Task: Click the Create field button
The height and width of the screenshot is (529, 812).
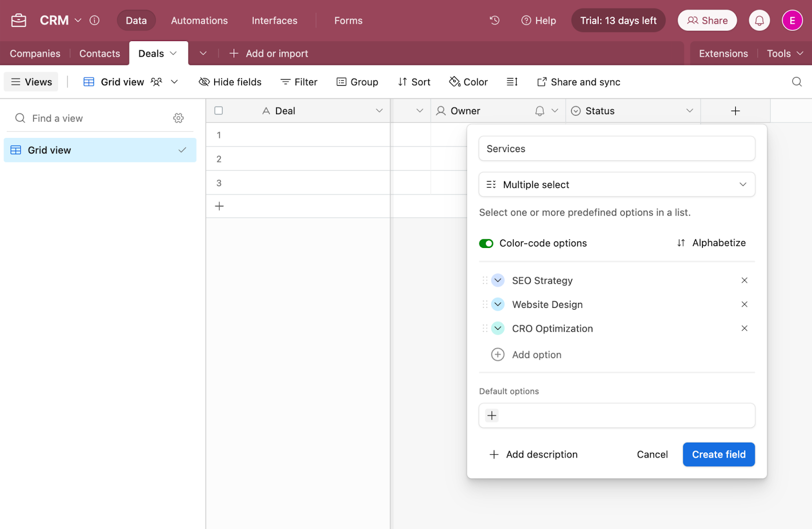Action: (719, 454)
